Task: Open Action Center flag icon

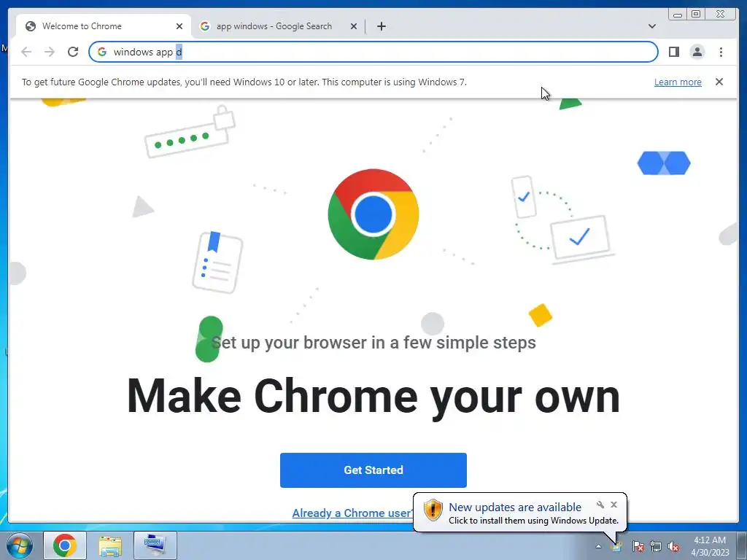Action: (638, 546)
